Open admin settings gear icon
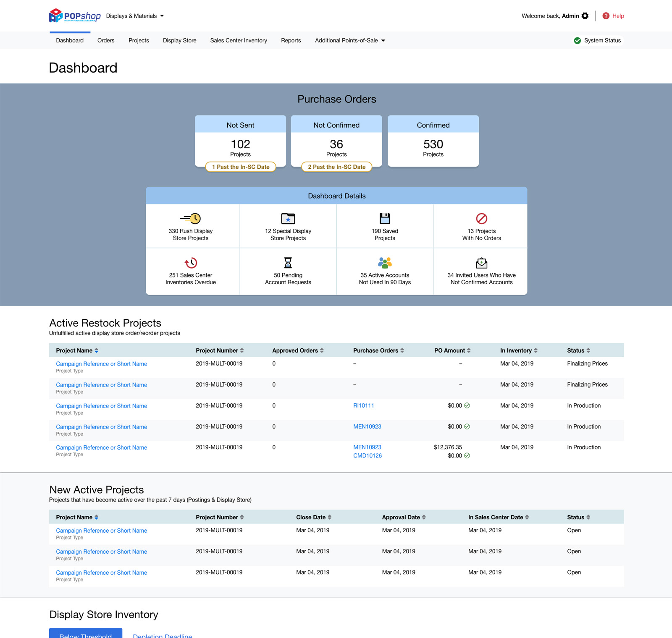 click(x=585, y=16)
